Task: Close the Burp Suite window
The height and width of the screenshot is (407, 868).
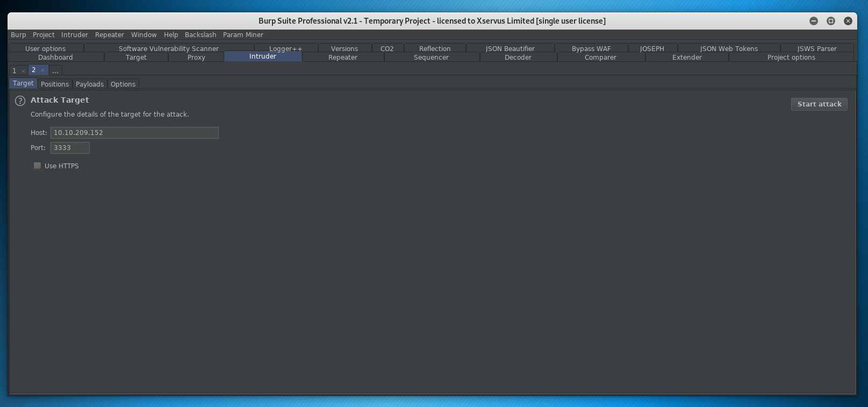Action: [848, 21]
